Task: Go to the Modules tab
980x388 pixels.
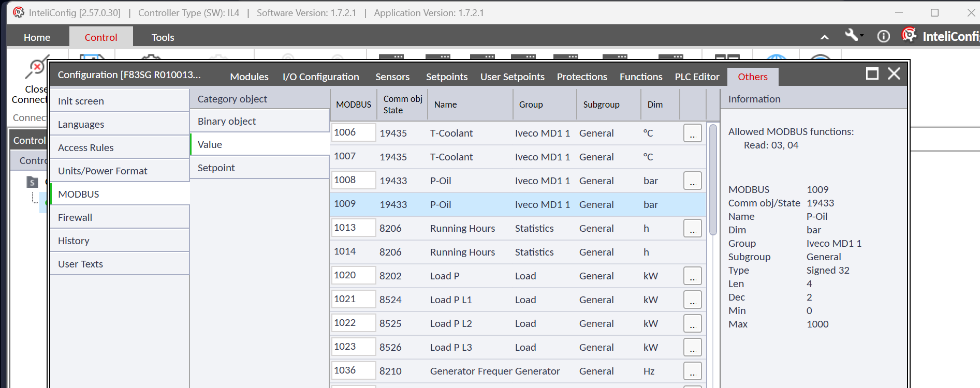Action: pos(249,77)
